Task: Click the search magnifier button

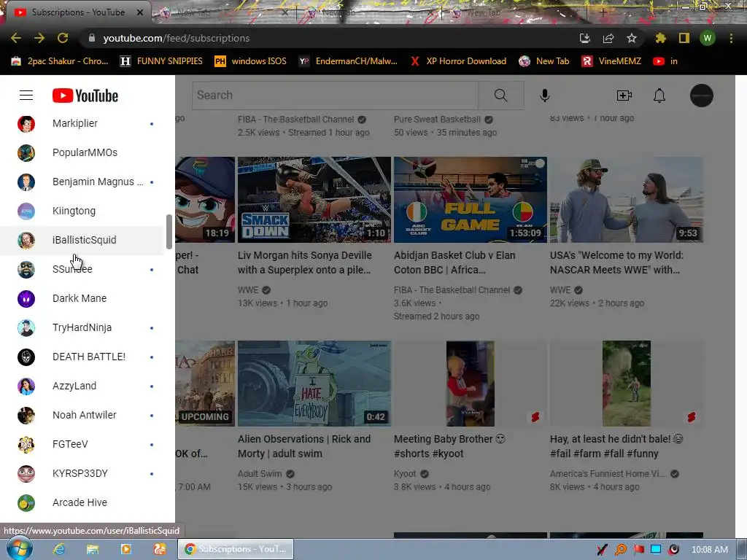Action: point(500,96)
